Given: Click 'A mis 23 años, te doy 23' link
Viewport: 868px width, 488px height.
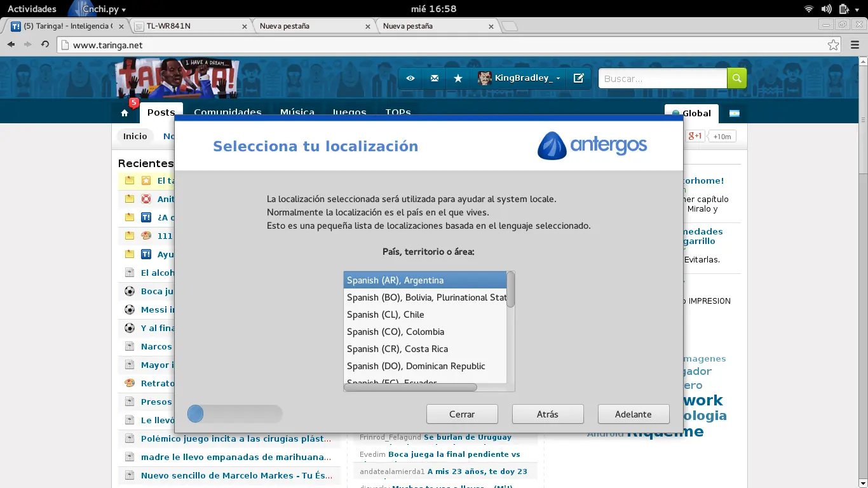Looking at the screenshot, I should tap(477, 471).
